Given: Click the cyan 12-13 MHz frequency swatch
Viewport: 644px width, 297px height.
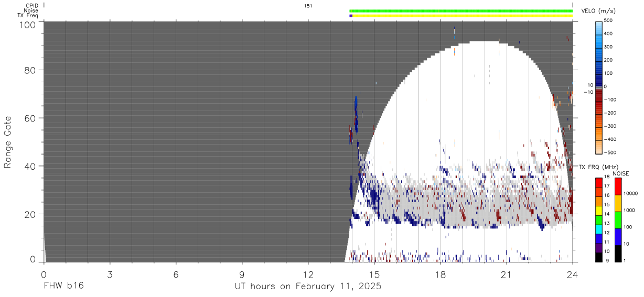Looking at the screenshot, I should tap(599, 229).
